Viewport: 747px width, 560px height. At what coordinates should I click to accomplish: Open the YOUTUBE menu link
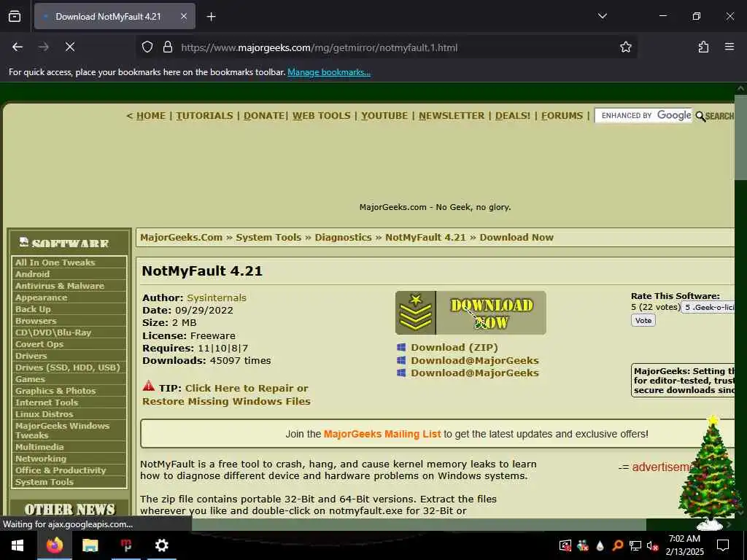(384, 116)
